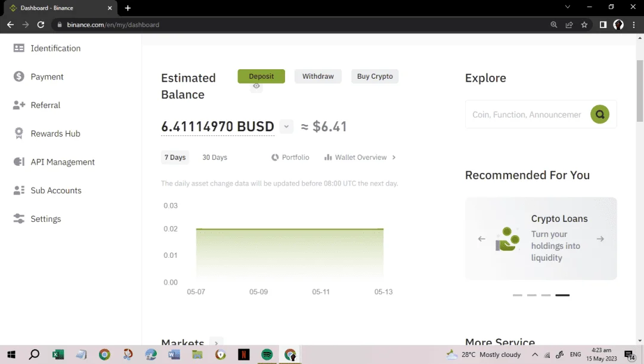
Task: Open Netflix from the taskbar
Action: click(243, 354)
